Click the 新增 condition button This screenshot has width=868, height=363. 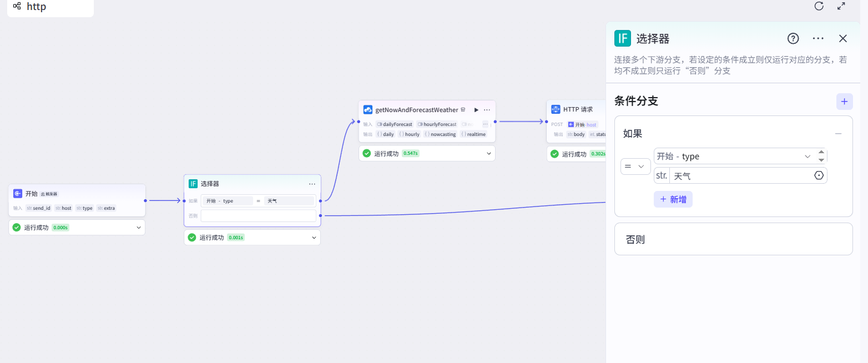tap(673, 200)
